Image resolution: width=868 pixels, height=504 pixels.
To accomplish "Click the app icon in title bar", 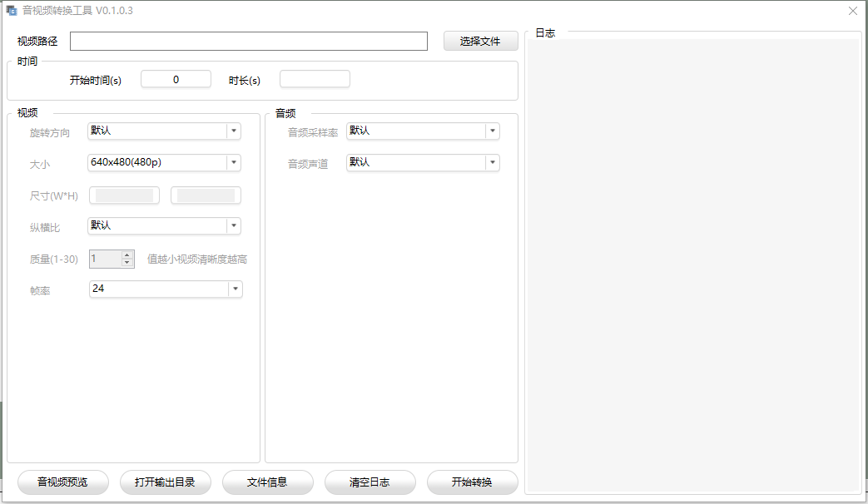I will point(12,11).
